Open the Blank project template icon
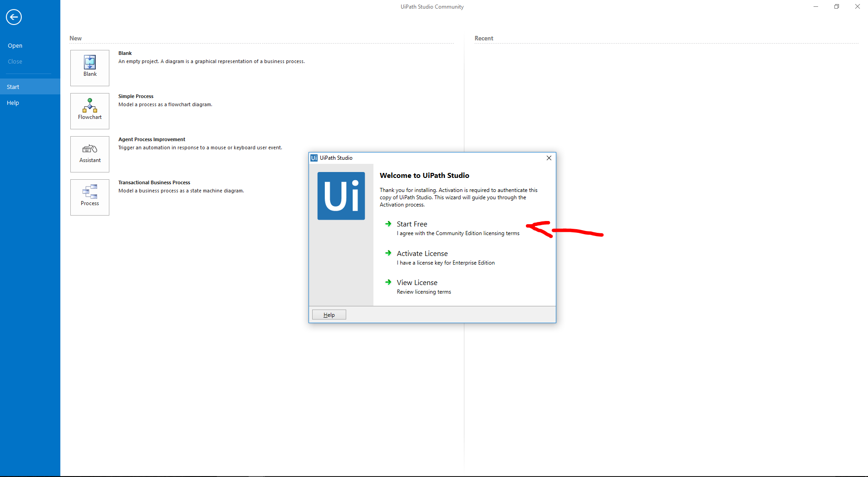Screen dimensions: 868x477 90,68
